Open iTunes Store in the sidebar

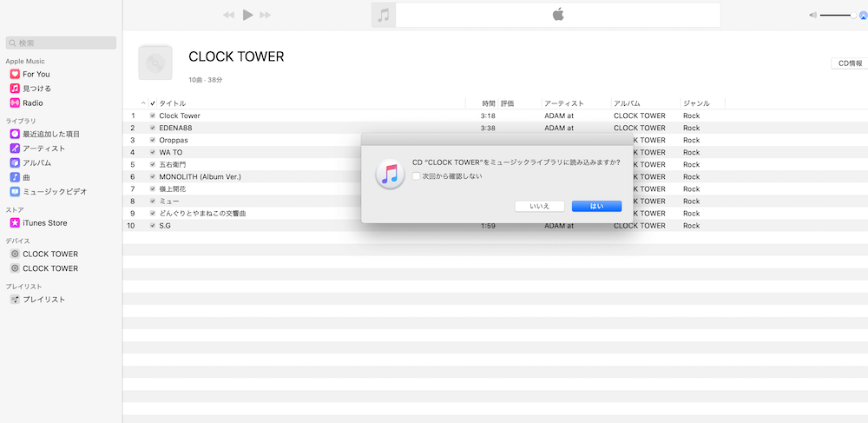pos(45,223)
